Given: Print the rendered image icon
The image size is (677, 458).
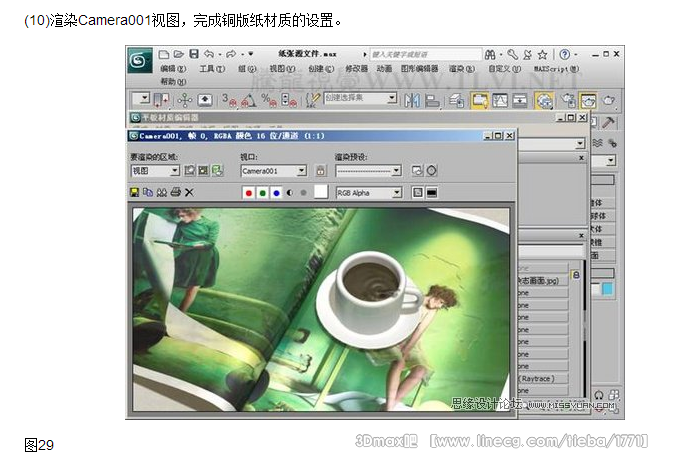Looking at the screenshot, I should coord(175,193).
